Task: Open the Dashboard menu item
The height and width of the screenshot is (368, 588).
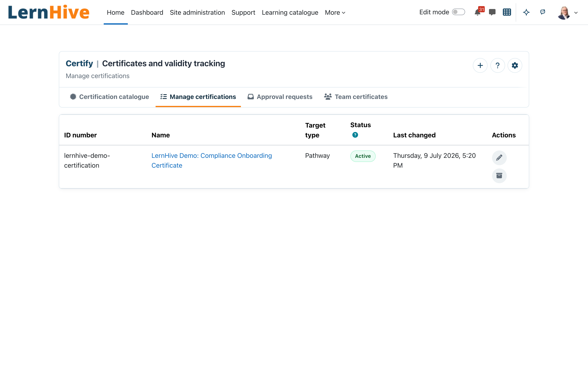Action: [147, 12]
